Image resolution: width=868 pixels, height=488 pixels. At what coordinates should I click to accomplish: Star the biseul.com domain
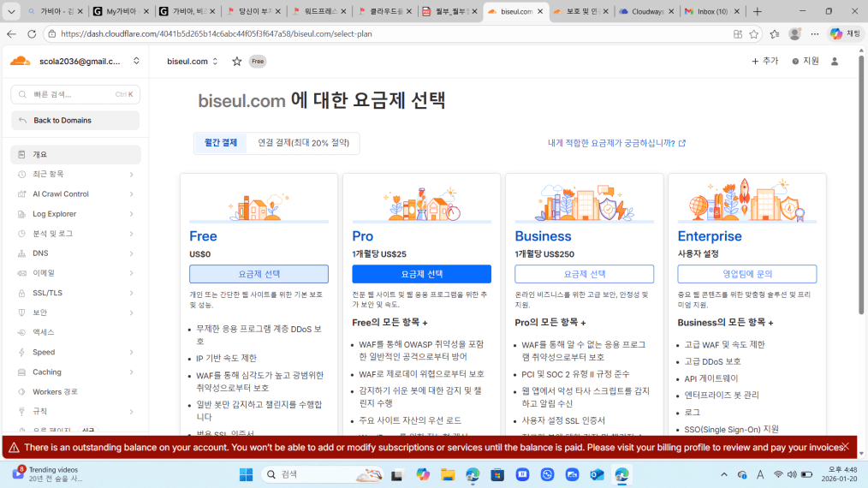236,62
